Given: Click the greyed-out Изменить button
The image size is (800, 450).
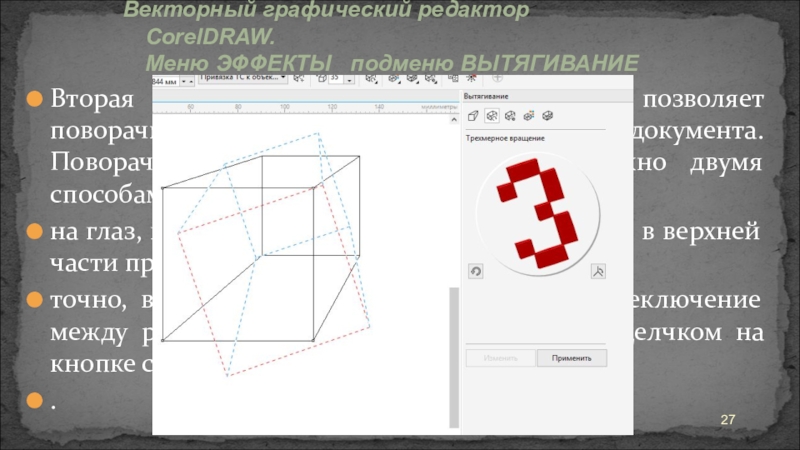Looking at the screenshot, I should pos(501,358).
